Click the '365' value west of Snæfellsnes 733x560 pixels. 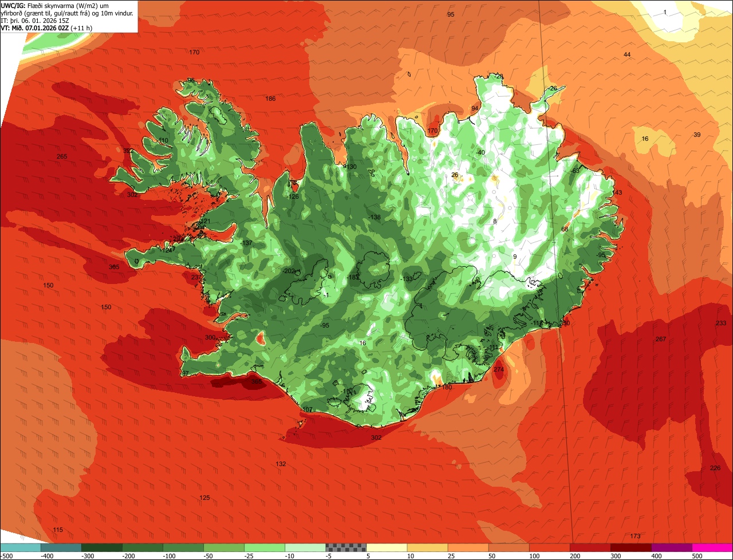114,267
